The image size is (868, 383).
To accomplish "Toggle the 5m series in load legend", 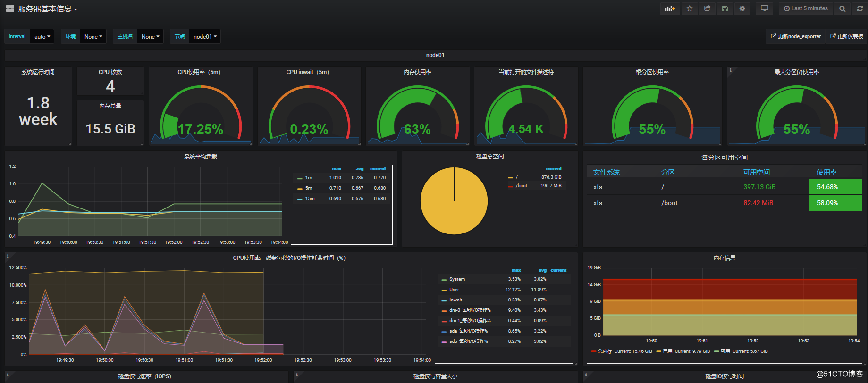I will click(x=308, y=188).
